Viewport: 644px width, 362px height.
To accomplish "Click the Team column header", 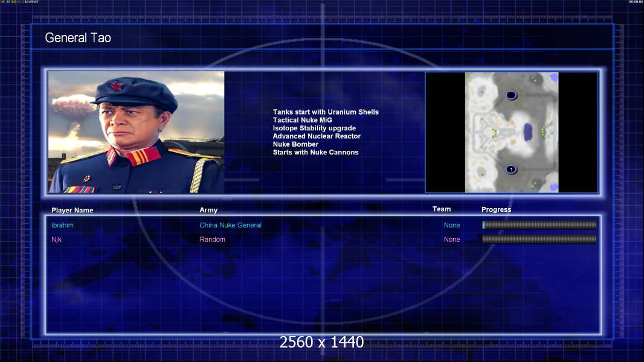I will 442,209.
